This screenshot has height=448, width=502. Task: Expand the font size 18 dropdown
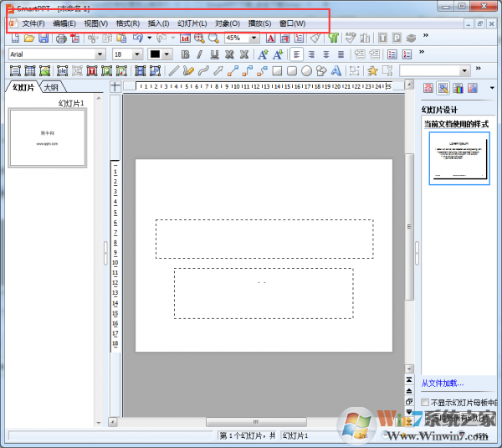(137, 54)
